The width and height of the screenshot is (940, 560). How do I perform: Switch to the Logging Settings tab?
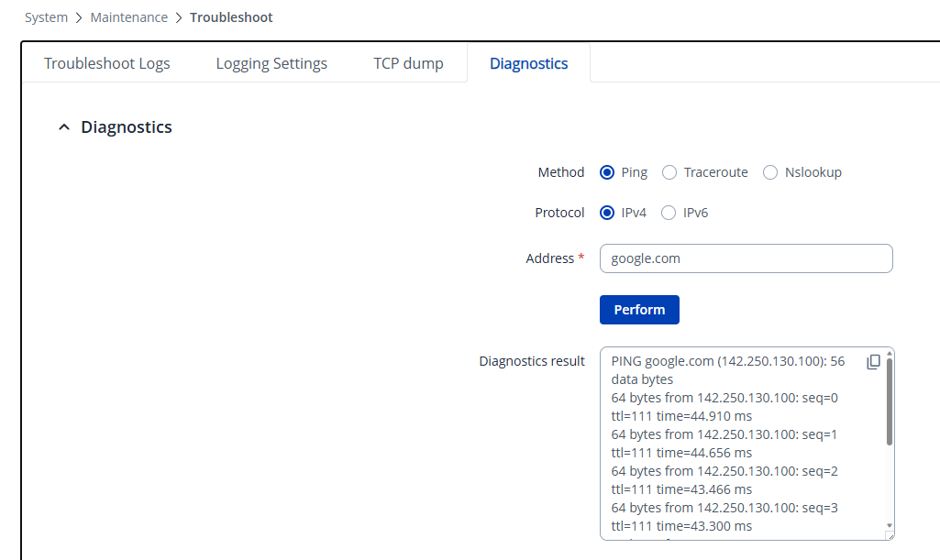pyautogui.click(x=271, y=63)
